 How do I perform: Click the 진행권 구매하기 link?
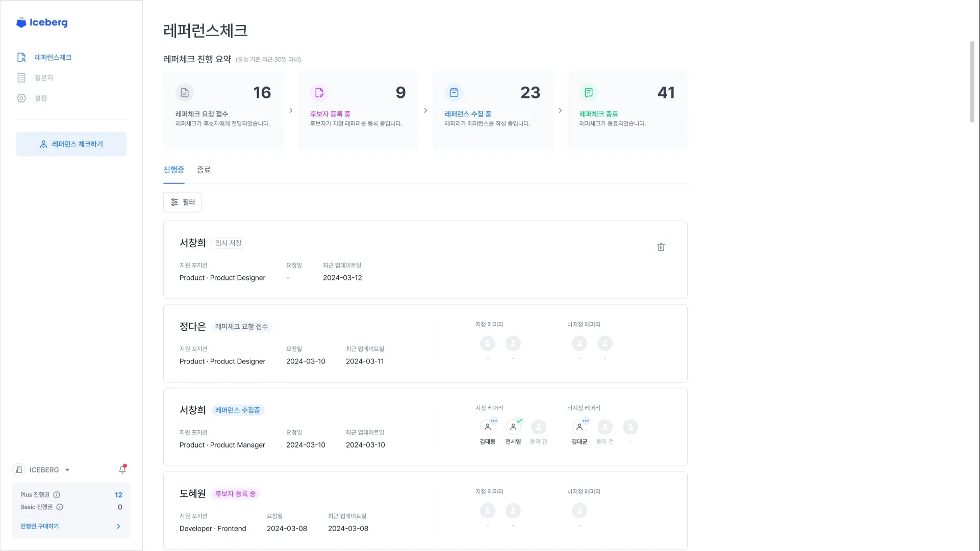(40, 527)
